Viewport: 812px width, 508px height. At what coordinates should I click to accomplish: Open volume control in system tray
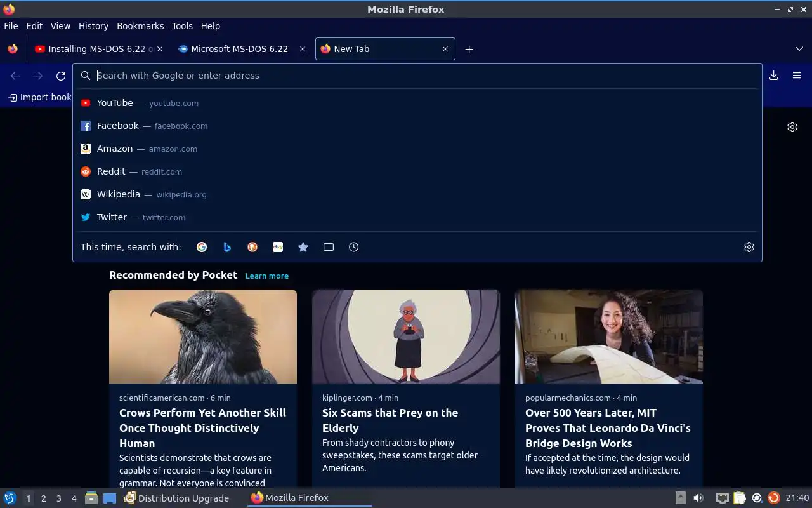[698, 498]
